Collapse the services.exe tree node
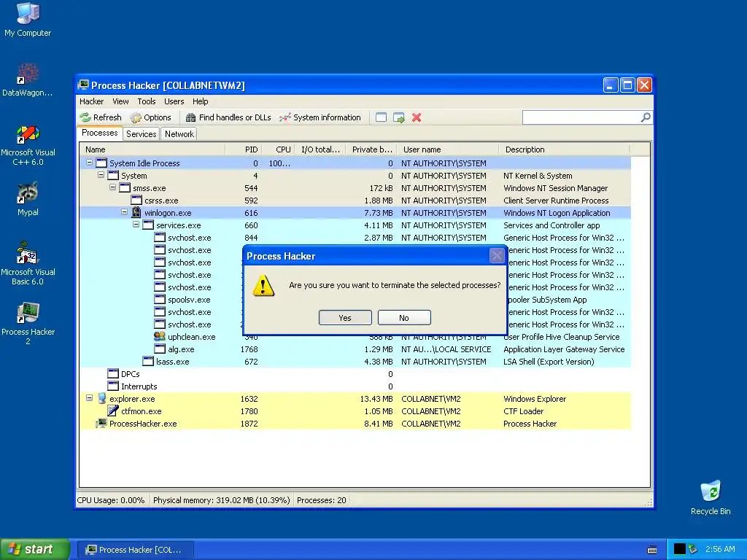This screenshot has width=747, height=560. (x=136, y=225)
